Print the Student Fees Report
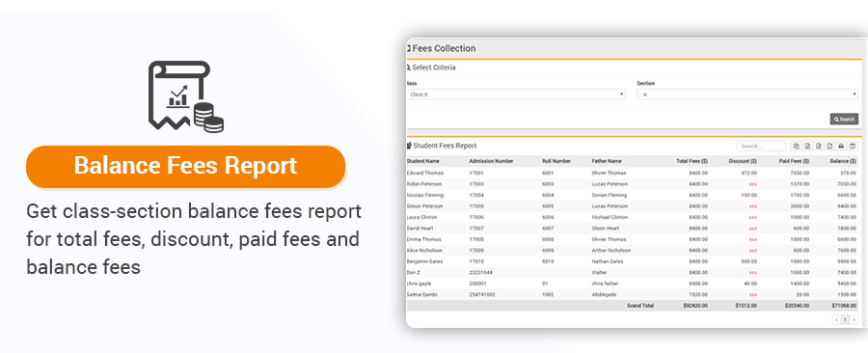The width and height of the screenshot is (868, 353). (x=841, y=146)
